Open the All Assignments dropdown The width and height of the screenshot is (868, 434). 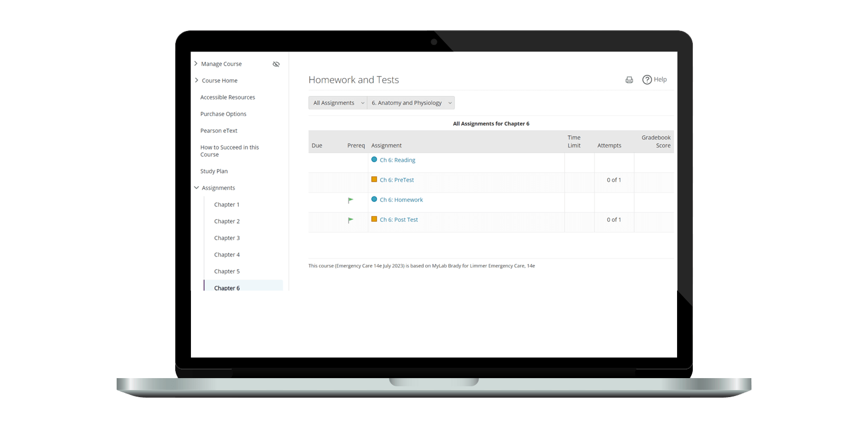pyautogui.click(x=339, y=103)
